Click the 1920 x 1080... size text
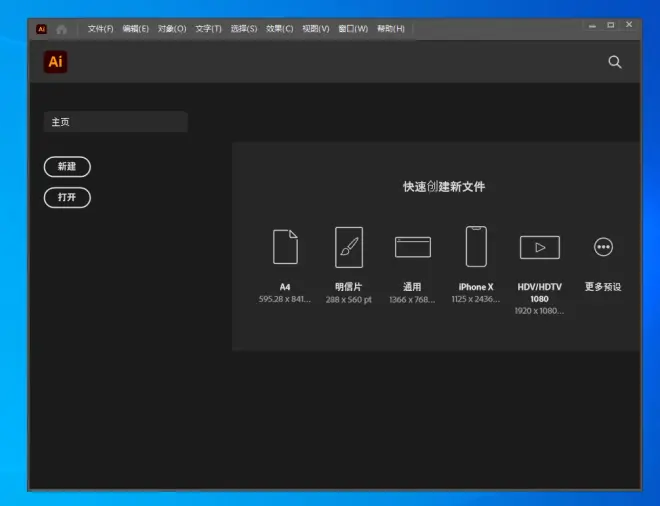This screenshot has width=660, height=506. point(539,311)
